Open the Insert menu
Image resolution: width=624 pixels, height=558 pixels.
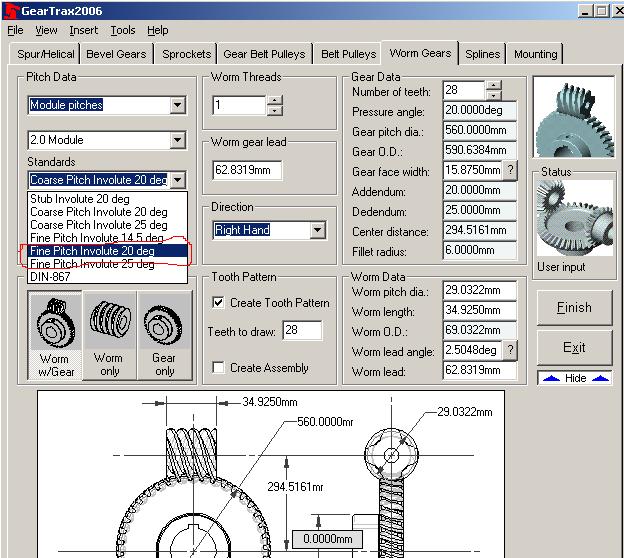(84, 30)
